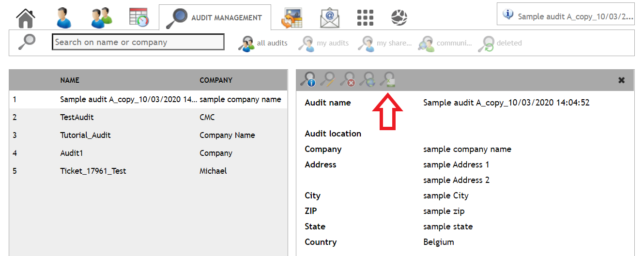The width and height of the screenshot is (644, 256).
Task: Click the COMPANY column header
Action: [216, 80]
